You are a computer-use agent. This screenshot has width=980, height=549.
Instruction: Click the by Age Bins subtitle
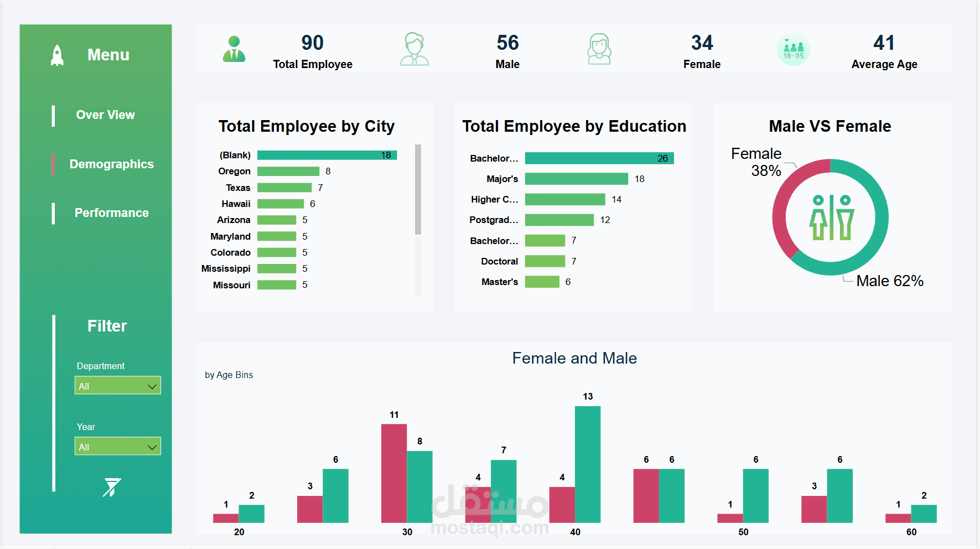click(x=229, y=375)
